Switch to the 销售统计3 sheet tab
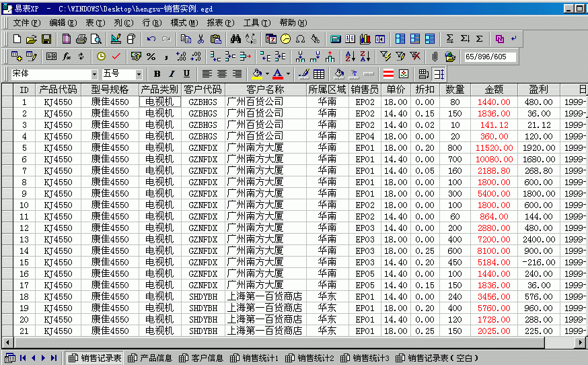 click(365, 358)
